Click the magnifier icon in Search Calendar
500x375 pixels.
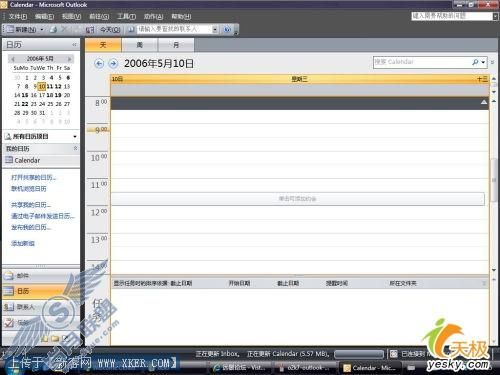pyautogui.click(x=475, y=62)
